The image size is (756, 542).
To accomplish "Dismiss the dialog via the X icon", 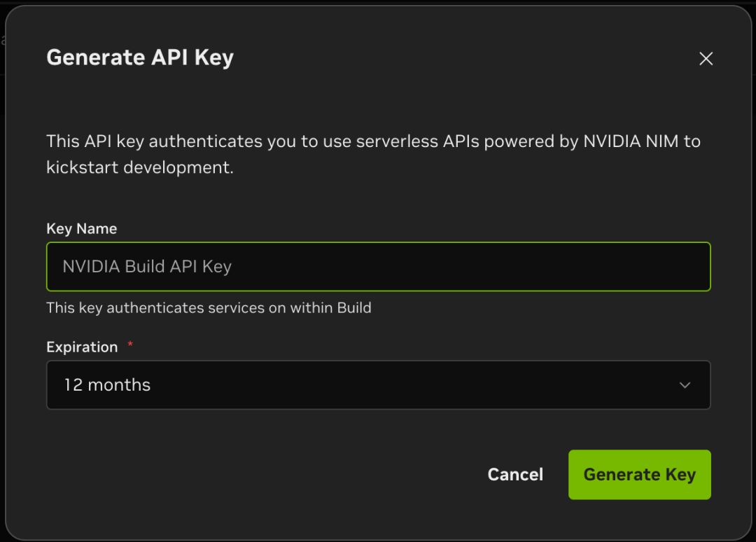I will click(706, 59).
